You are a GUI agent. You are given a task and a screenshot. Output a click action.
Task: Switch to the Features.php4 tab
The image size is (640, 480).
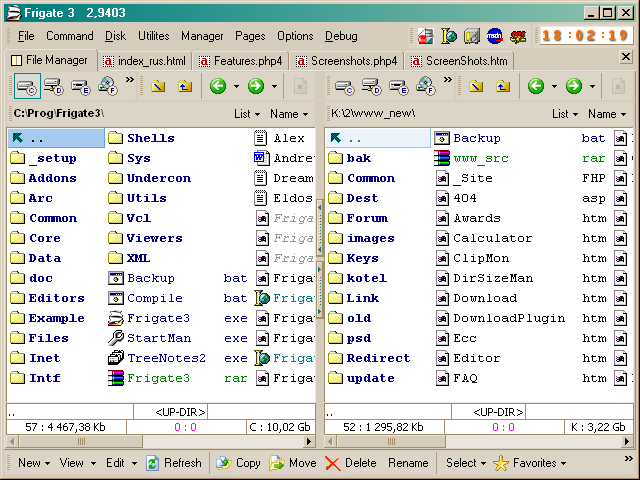241,61
